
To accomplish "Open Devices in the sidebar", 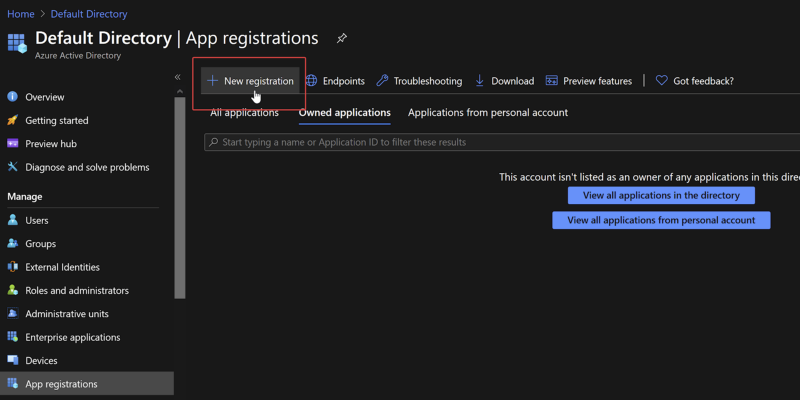I will click(x=41, y=361).
